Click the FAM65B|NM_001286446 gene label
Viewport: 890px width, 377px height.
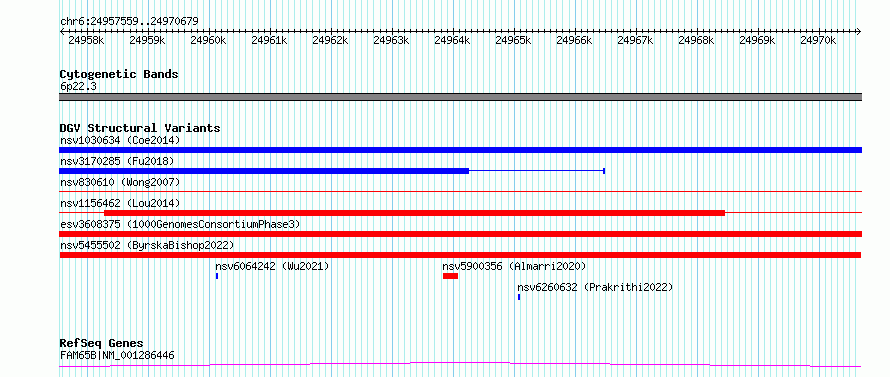pos(117,356)
